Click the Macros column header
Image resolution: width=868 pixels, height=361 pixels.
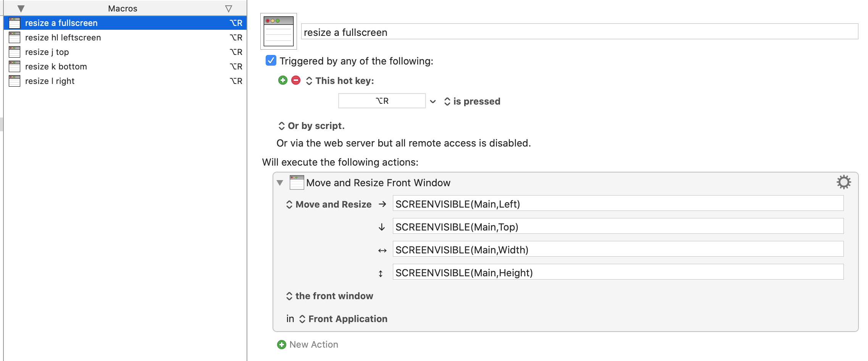123,8
